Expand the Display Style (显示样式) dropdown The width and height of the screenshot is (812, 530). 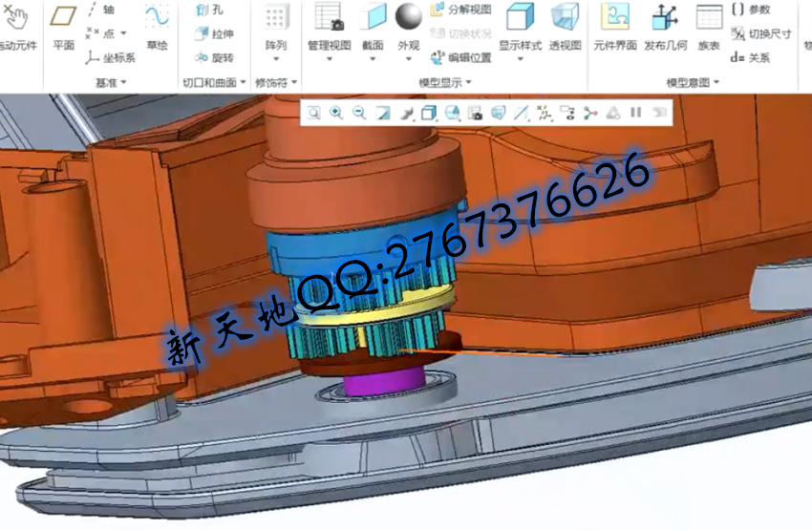[521, 59]
